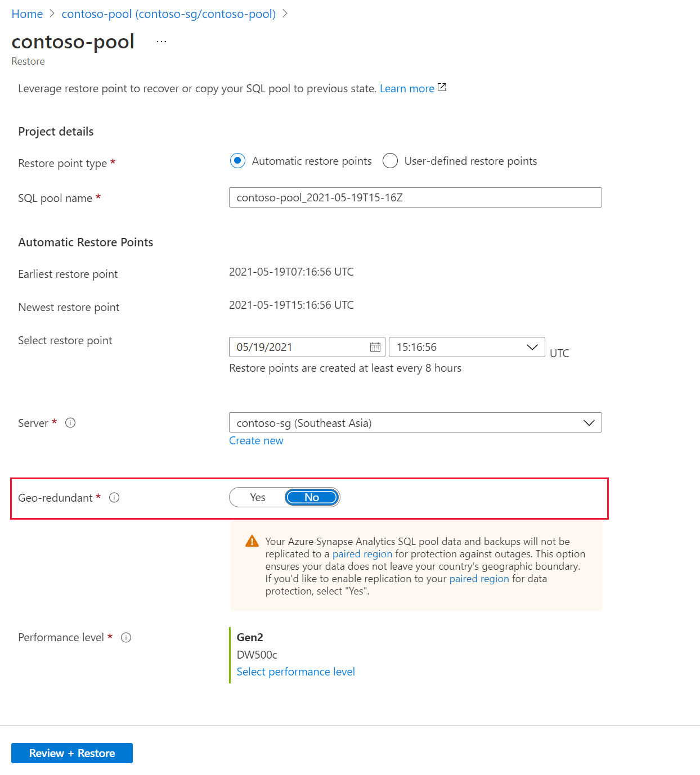Open Learn more via its external link icon
700x775 pixels.
[442, 87]
